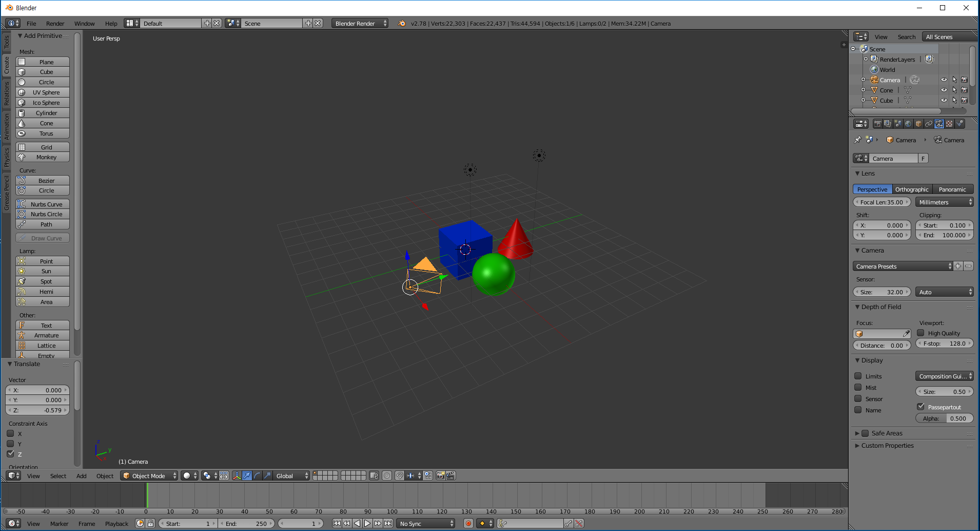Open the Constraints tab chain link icon
This screenshot has height=531, width=980.
(x=929, y=124)
